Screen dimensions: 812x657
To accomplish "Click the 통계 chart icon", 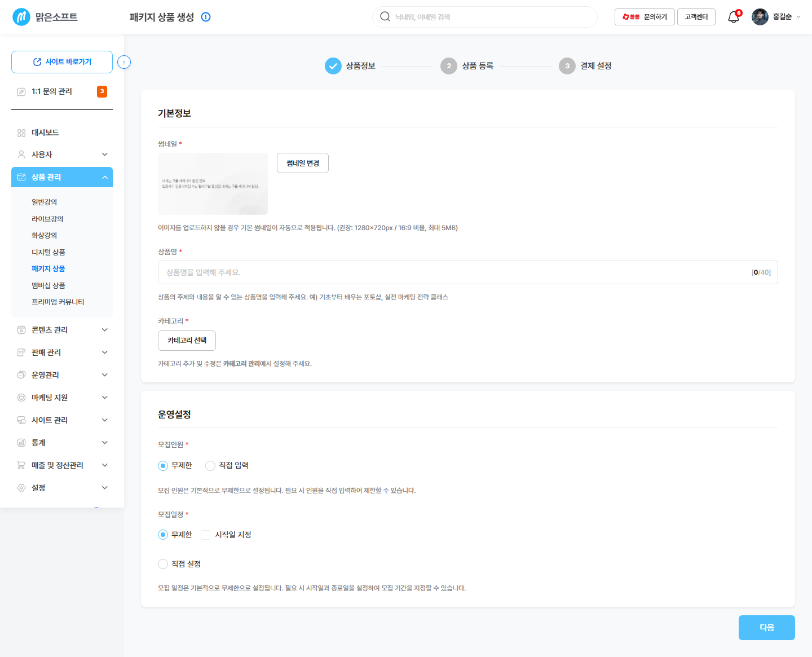I will (x=21, y=443).
